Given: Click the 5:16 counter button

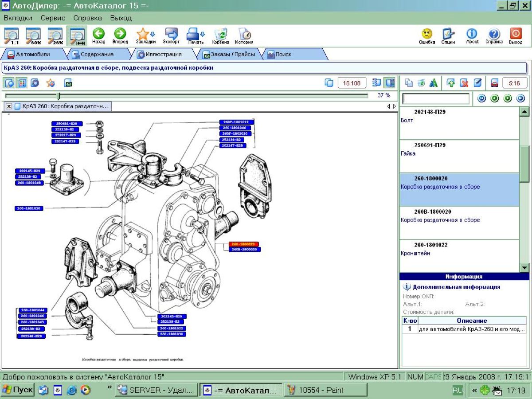Looking at the screenshot, I should pyautogui.click(x=514, y=83).
